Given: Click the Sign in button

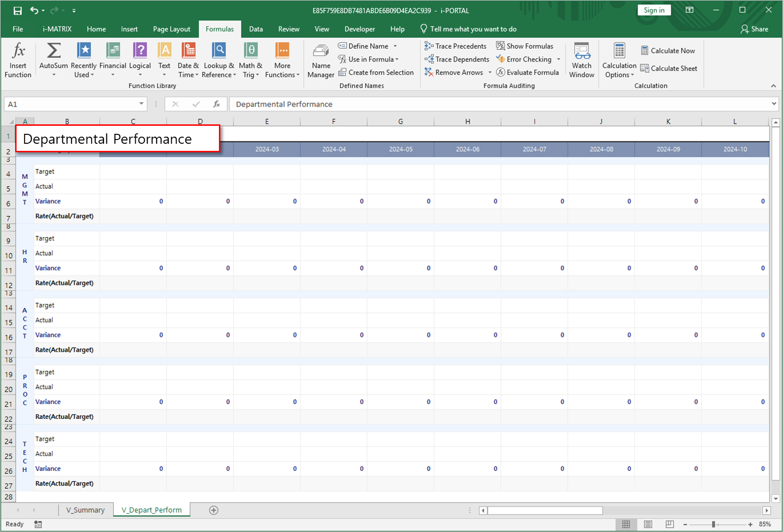Looking at the screenshot, I should [x=654, y=9].
